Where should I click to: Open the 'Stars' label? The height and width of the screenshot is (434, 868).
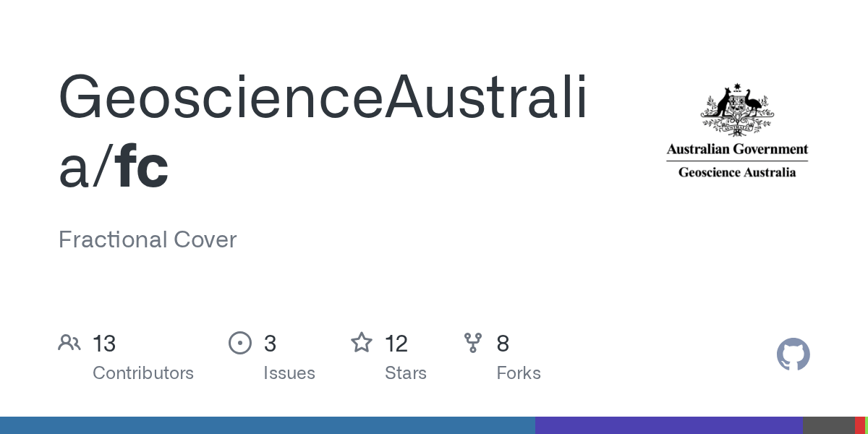pyautogui.click(x=406, y=373)
